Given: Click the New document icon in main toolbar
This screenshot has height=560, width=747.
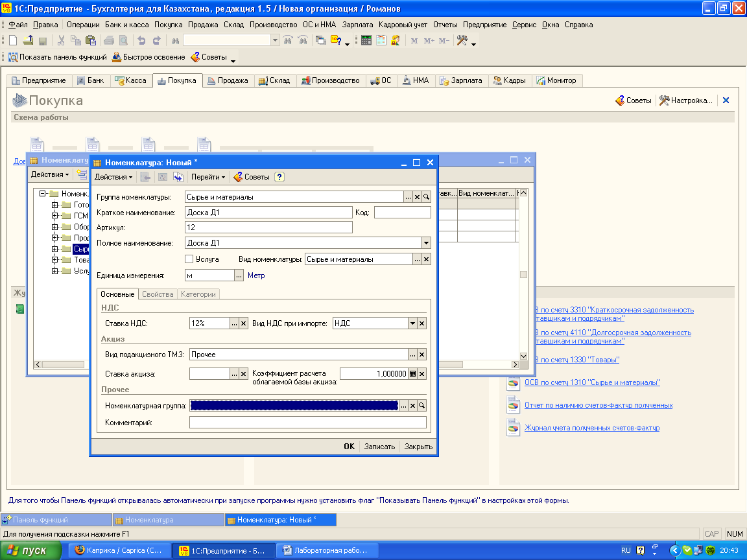Looking at the screenshot, I should coord(14,41).
